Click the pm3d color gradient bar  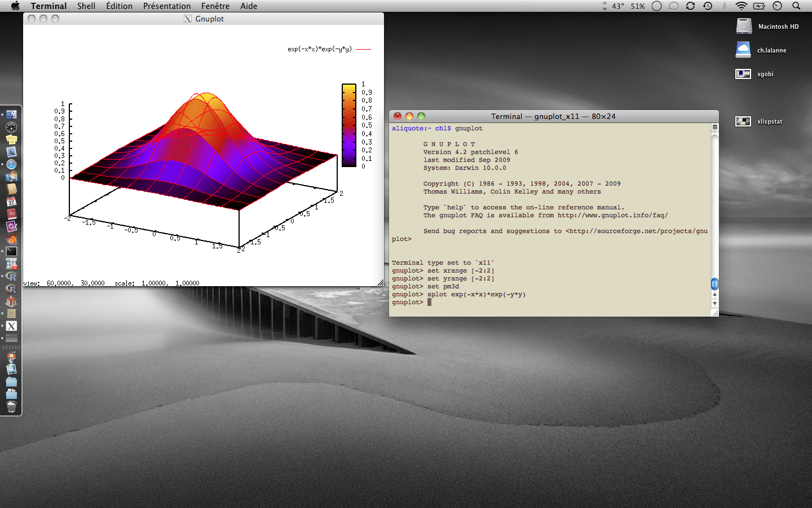[x=348, y=125]
